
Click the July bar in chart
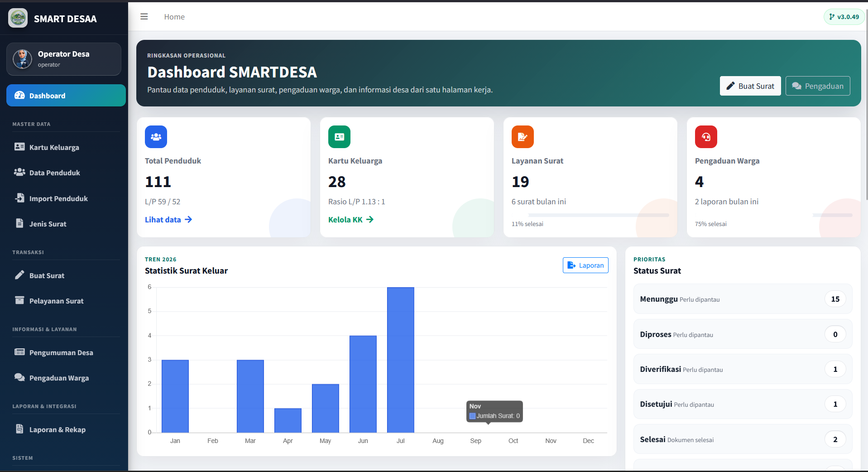[x=401, y=360]
